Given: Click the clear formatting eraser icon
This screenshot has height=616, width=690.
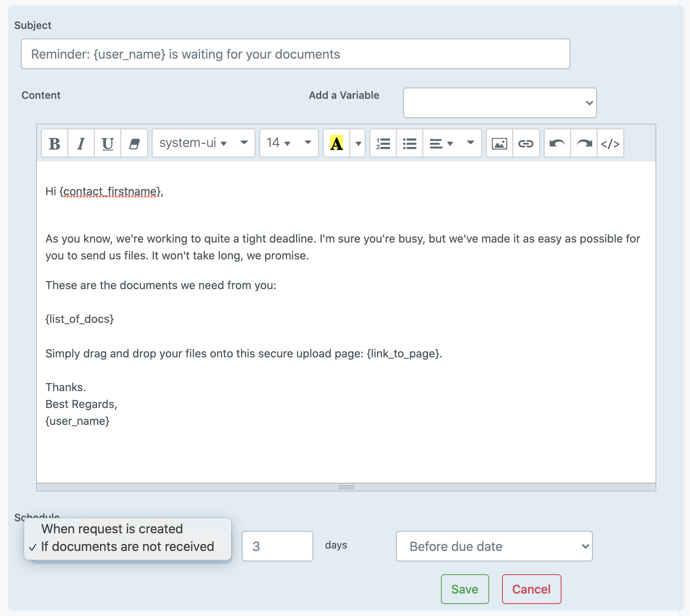Looking at the screenshot, I should click(134, 143).
